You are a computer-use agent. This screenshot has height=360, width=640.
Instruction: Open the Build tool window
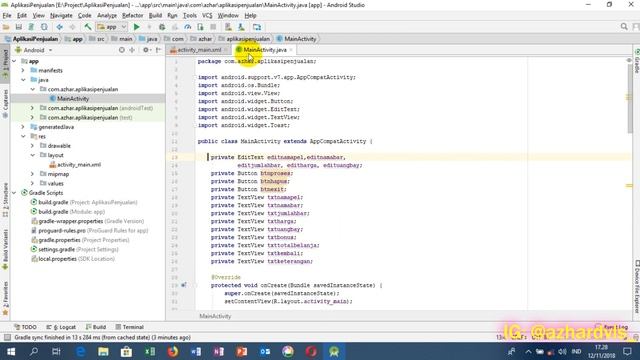point(96,327)
